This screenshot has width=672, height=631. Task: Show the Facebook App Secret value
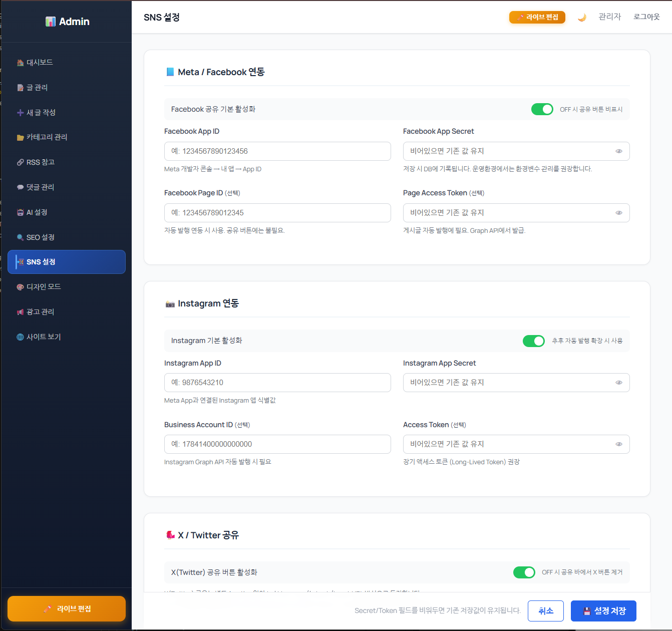(x=619, y=151)
